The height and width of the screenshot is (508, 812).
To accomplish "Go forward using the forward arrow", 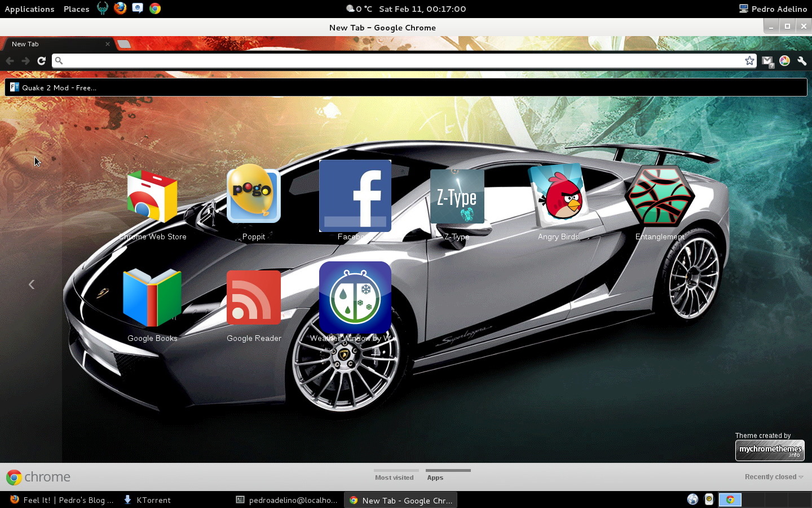I will [x=25, y=60].
